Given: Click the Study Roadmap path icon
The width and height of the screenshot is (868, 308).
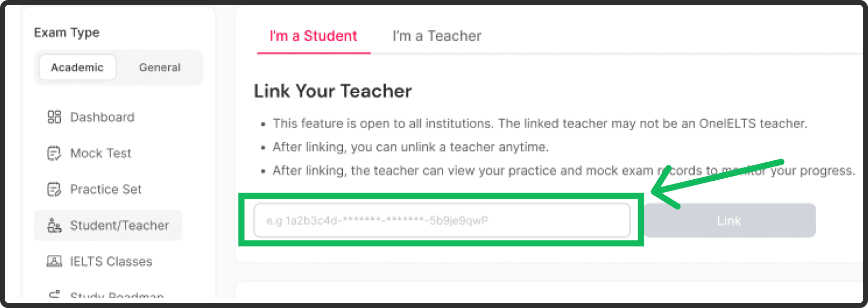Looking at the screenshot, I should click(54, 295).
